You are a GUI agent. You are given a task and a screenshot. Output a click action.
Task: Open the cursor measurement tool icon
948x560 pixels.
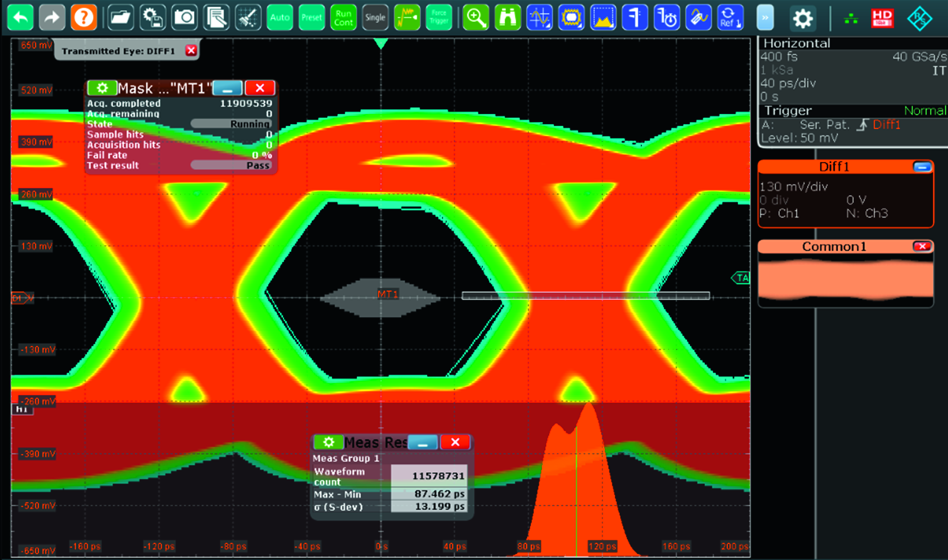(x=539, y=18)
